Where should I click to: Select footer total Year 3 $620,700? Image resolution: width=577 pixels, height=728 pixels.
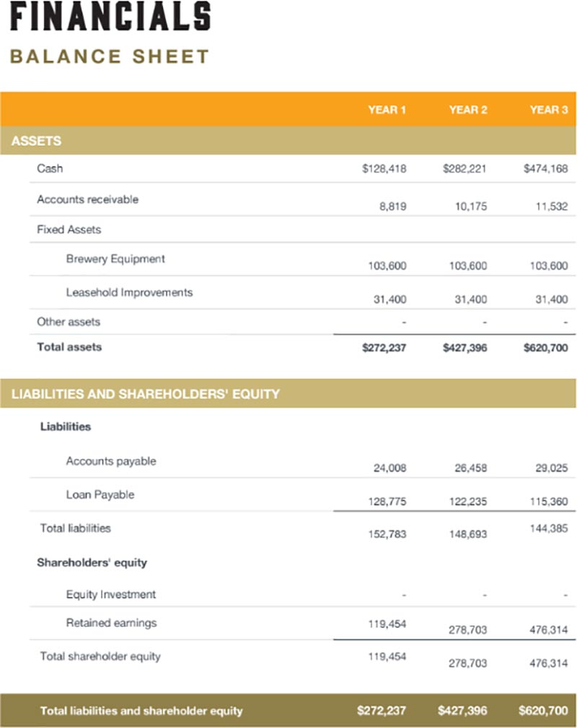click(x=543, y=711)
